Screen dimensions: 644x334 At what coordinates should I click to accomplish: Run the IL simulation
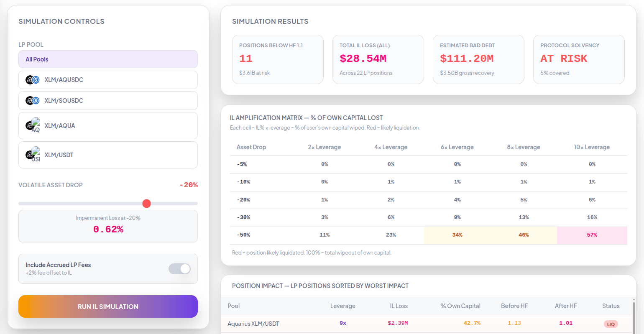click(108, 306)
